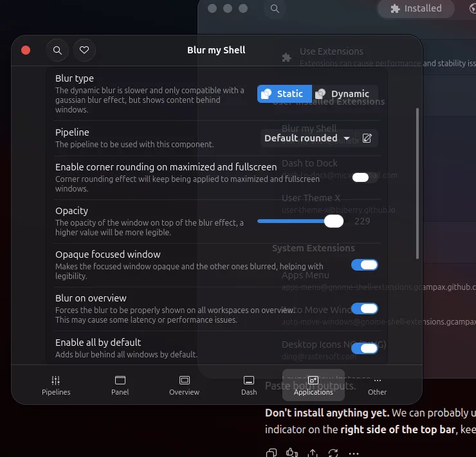The height and width of the screenshot is (457, 476).
Task: Toggle Blur on overview switch
Action: 365,309
